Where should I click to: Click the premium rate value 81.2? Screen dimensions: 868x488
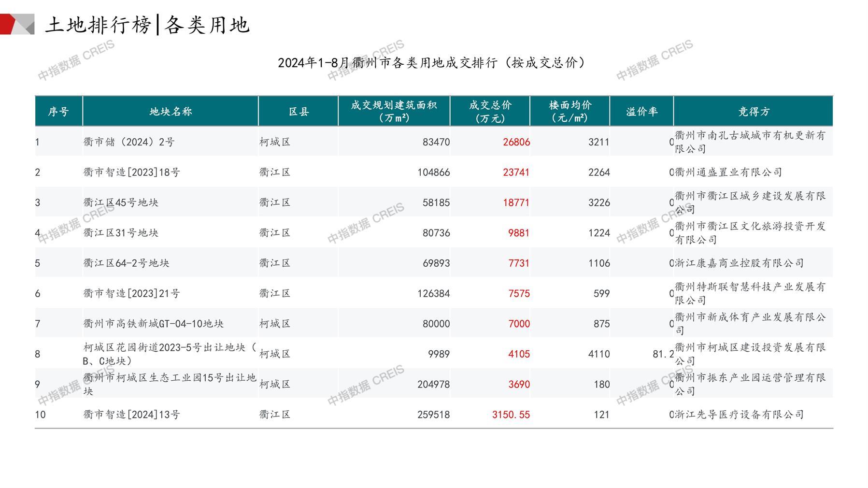pyautogui.click(x=663, y=354)
